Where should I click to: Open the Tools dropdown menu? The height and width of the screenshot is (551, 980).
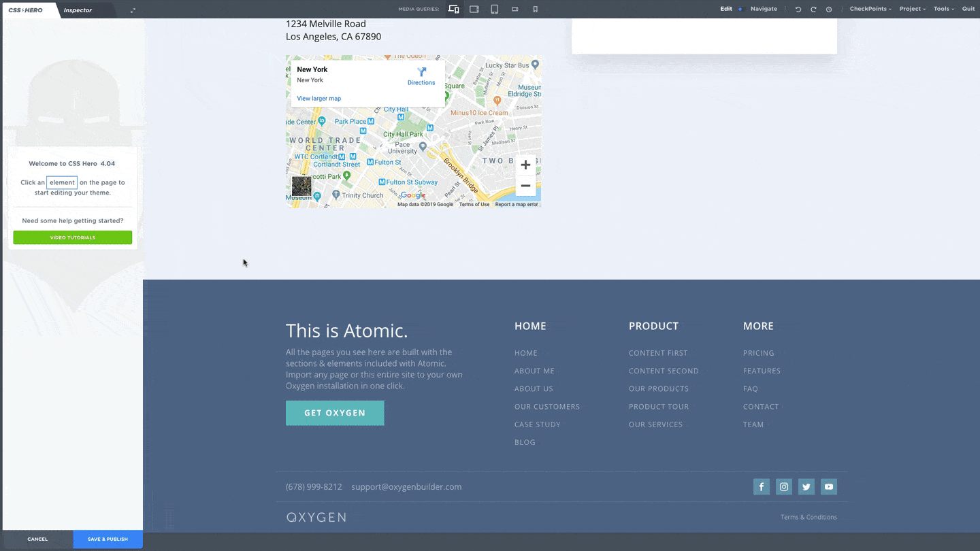pos(943,10)
